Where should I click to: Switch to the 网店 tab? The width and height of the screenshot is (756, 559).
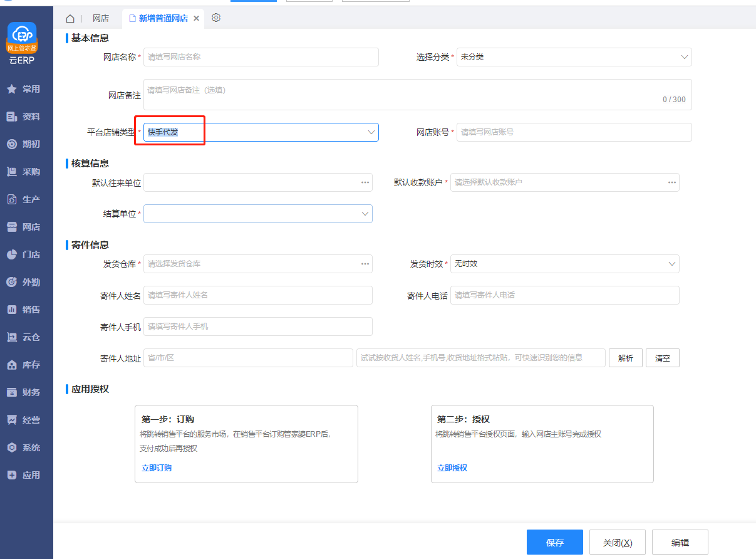[x=100, y=19]
